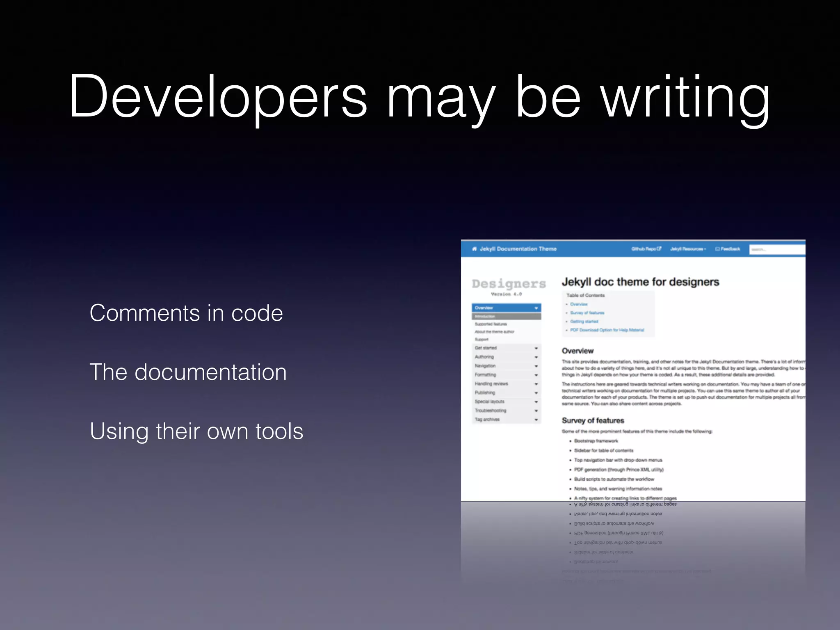Click 'Notes, tips, and warning information notes' bullet
This screenshot has width=840, height=630.
(x=618, y=489)
